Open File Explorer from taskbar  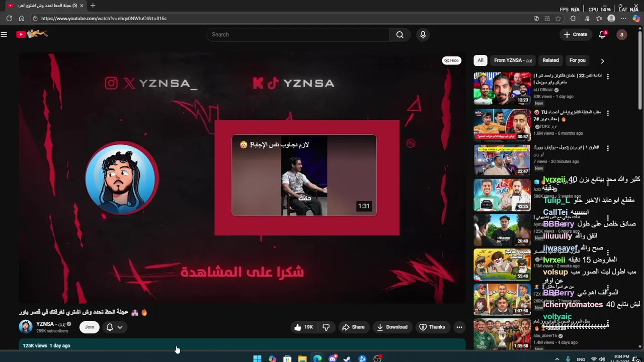click(302, 358)
